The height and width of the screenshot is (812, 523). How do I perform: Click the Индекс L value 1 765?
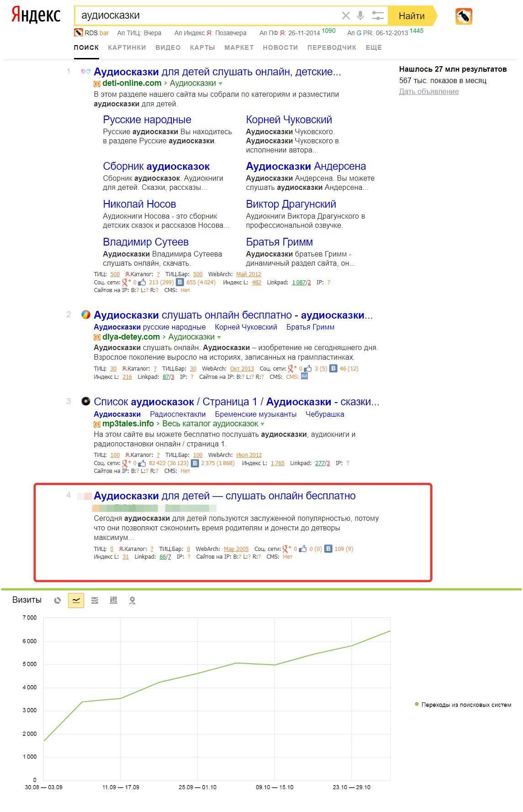(278, 463)
